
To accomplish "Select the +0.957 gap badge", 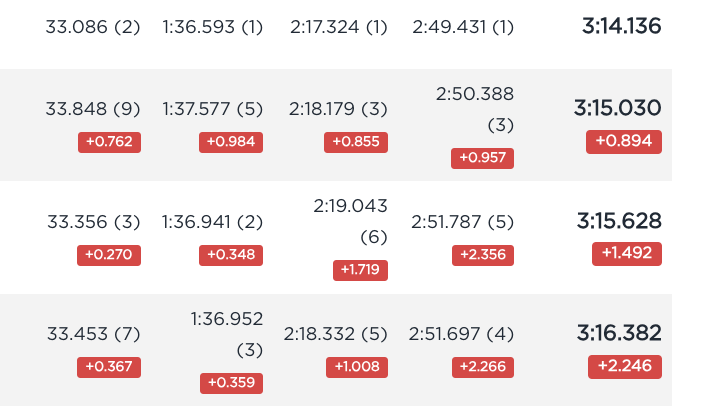I will [x=482, y=158].
